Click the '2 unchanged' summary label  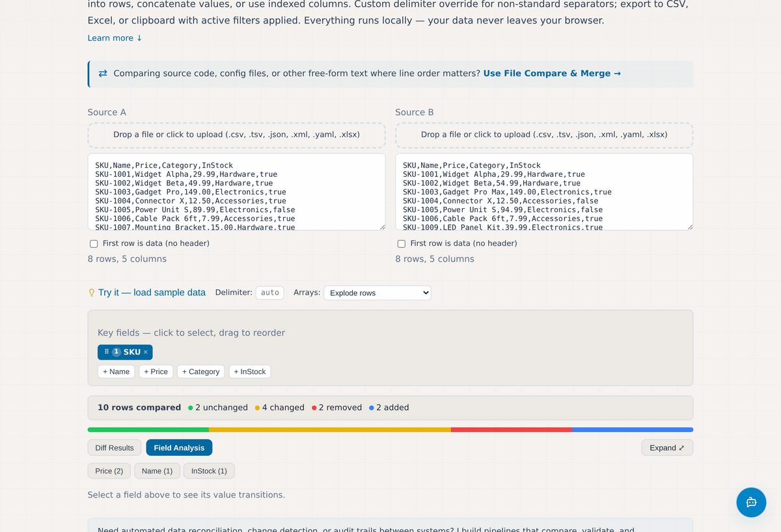pyautogui.click(x=218, y=408)
